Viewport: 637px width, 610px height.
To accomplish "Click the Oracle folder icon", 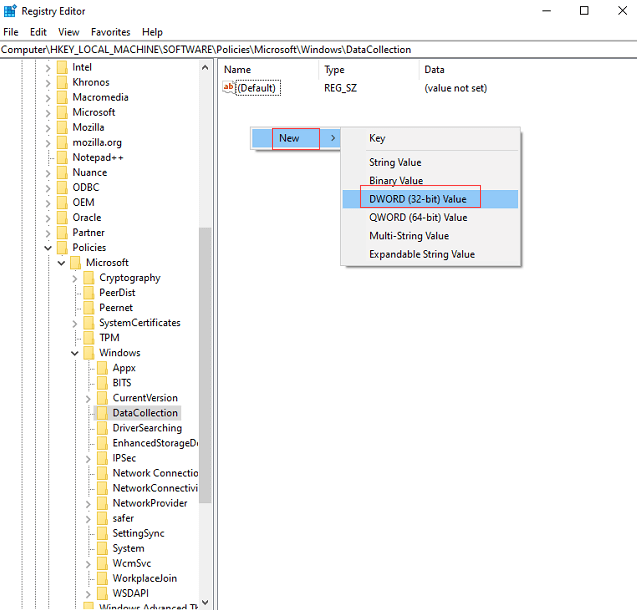I will [x=62, y=218].
